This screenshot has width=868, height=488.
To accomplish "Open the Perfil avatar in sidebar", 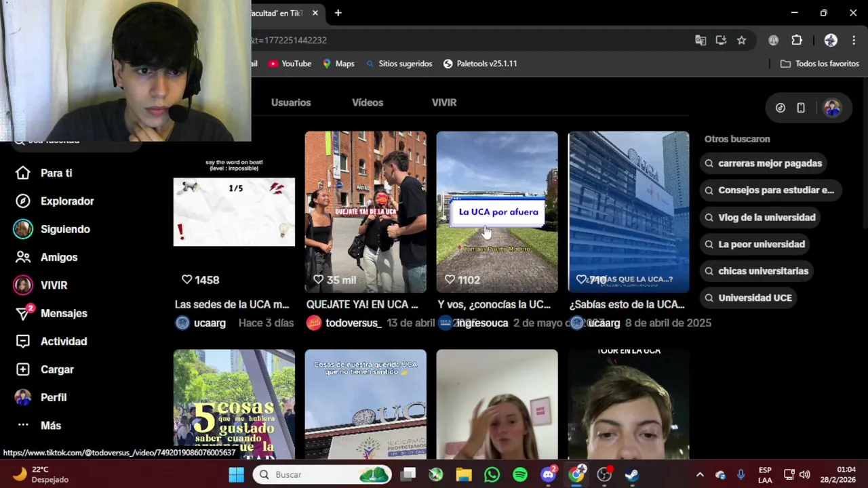I will click(x=23, y=398).
